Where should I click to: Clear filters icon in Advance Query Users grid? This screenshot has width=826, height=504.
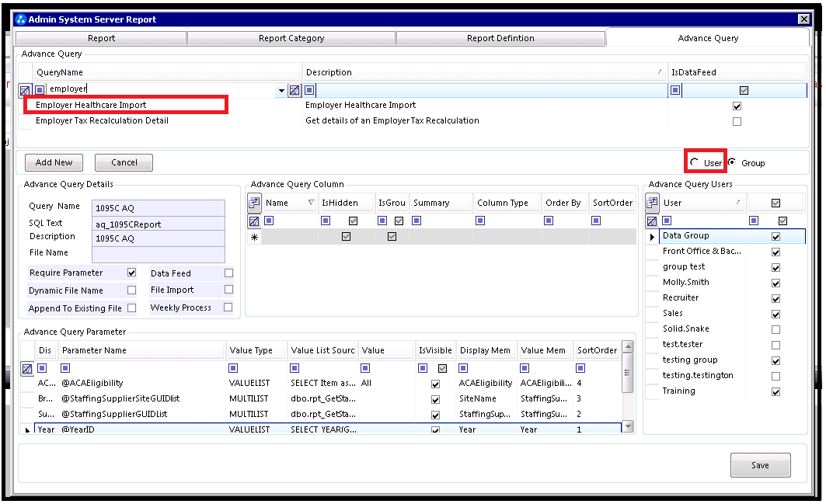[x=652, y=221]
